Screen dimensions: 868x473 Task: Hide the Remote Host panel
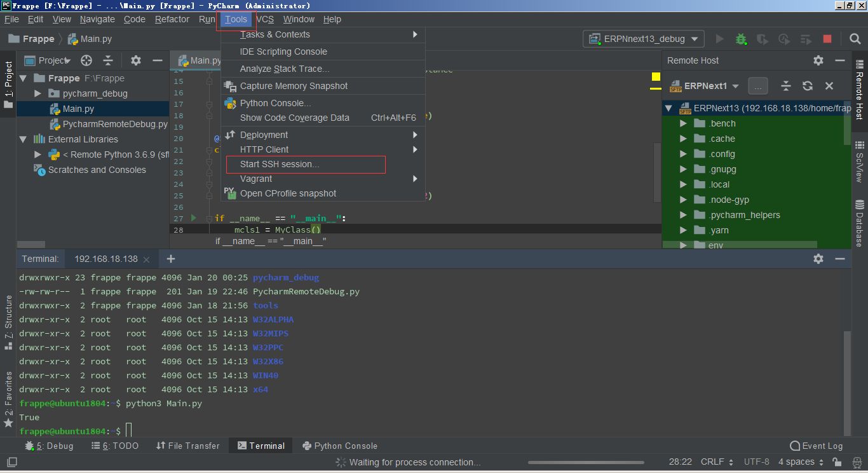[x=841, y=60]
